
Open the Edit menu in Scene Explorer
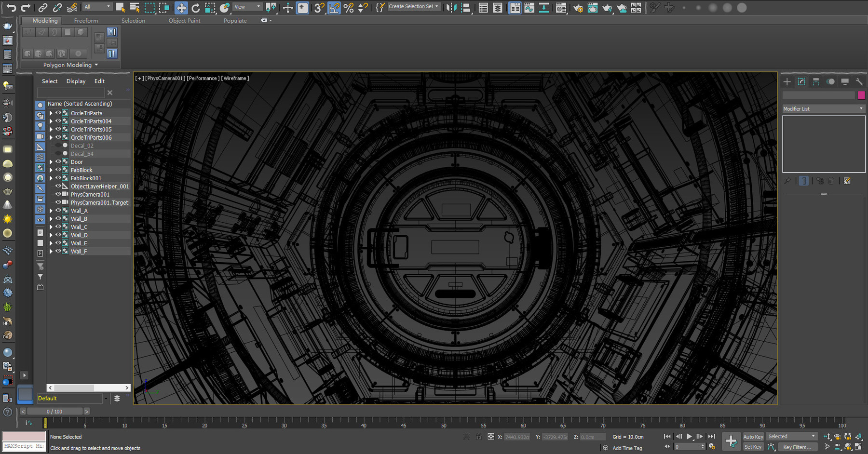tap(99, 81)
